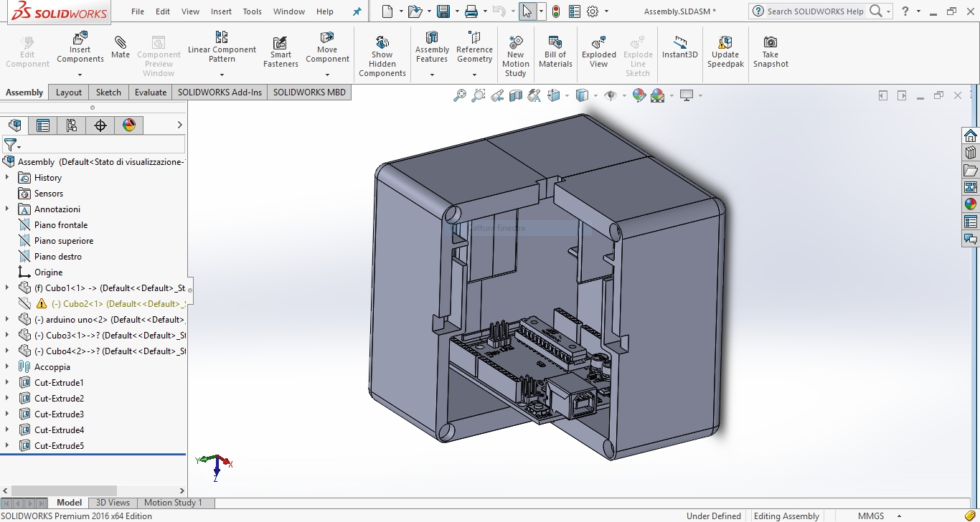Open the Window menu
The image size is (980, 522).
tap(289, 11)
